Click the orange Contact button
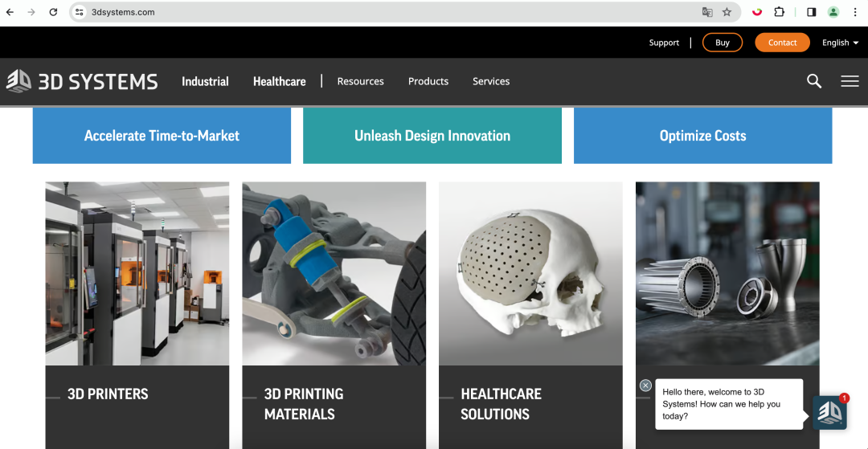The image size is (868, 449). tap(782, 43)
